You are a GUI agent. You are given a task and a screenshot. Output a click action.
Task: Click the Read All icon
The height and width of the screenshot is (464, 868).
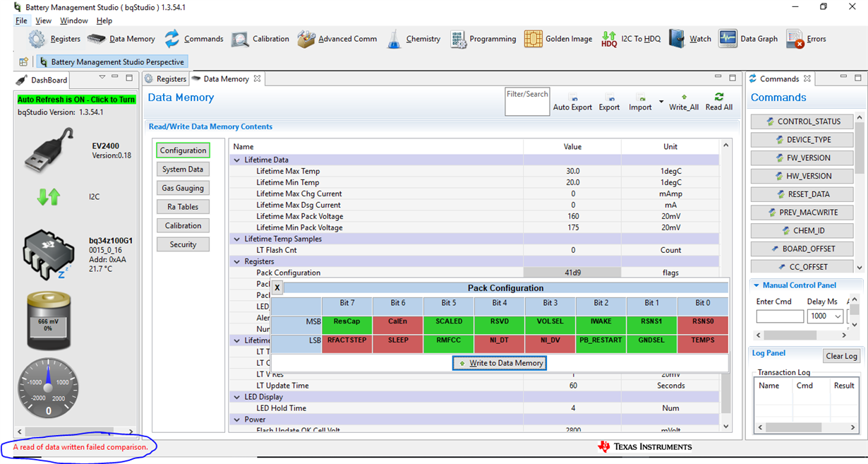[719, 97]
